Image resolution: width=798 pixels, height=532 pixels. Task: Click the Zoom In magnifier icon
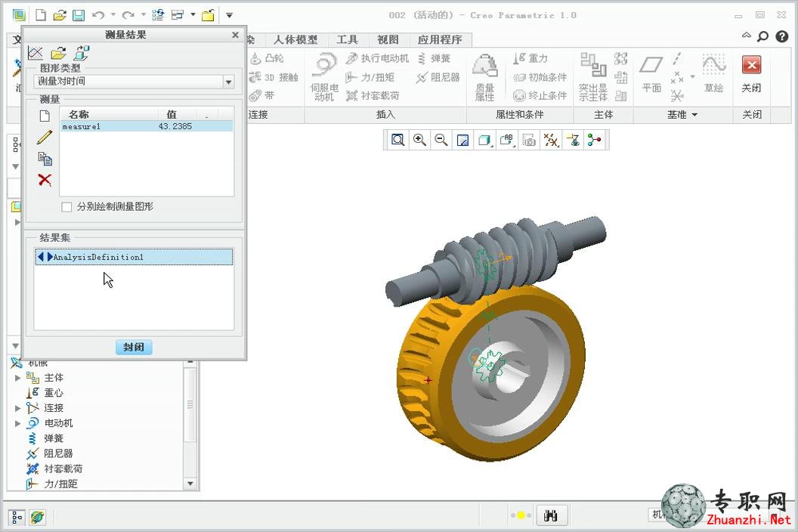419,140
